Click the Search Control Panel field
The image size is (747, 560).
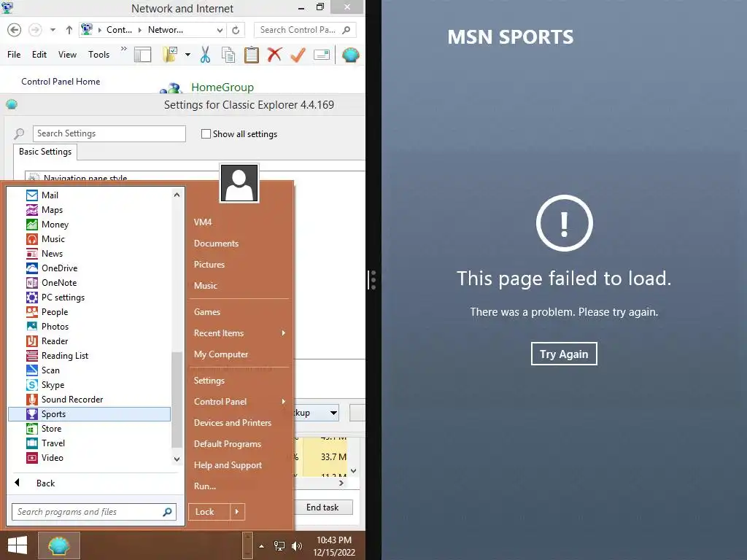click(305, 30)
